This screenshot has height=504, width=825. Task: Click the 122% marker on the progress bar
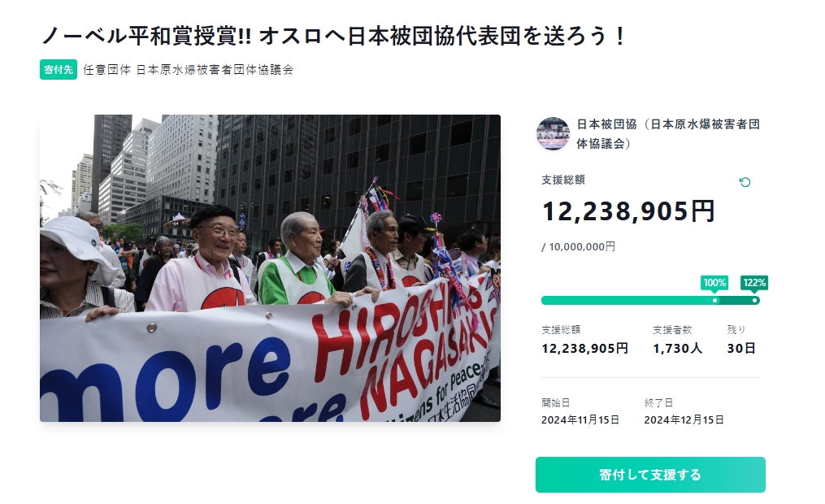(x=754, y=301)
